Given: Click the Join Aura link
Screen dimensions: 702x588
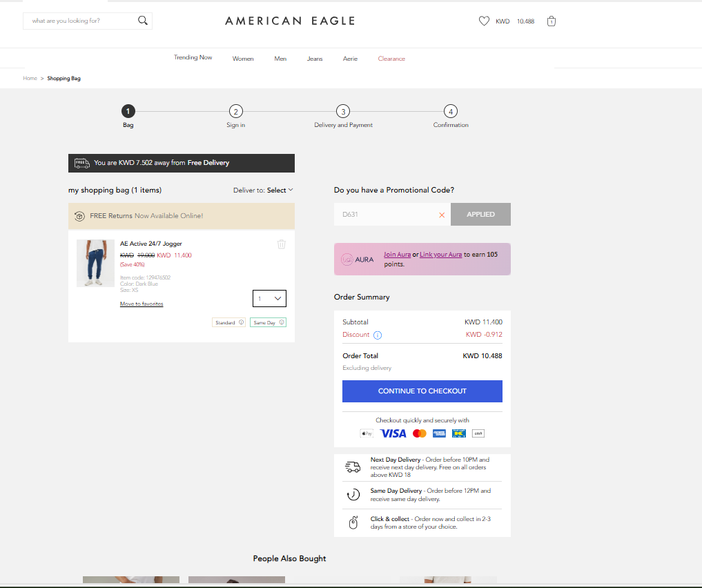Looking at the screenshot, I should point(397,255).
